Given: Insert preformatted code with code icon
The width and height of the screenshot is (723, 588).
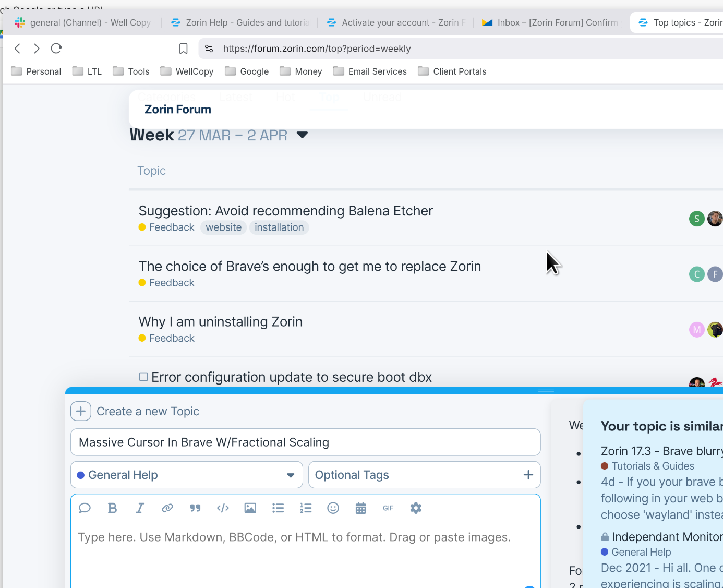Looking at the screenshot, I should [x=223, y=508].
